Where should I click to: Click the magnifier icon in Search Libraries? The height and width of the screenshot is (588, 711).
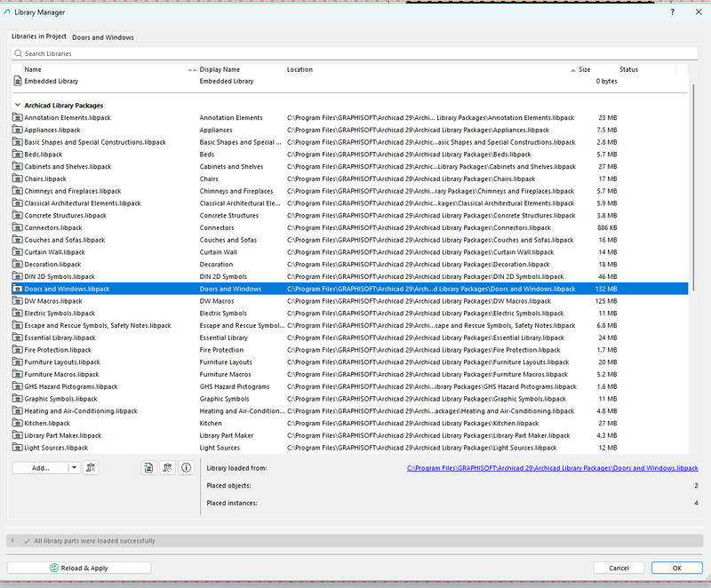(x=18, y=53)
